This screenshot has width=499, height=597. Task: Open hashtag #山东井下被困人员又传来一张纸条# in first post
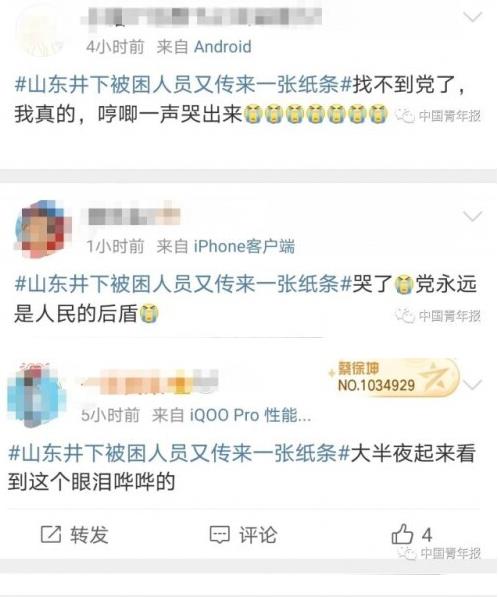pos(183,85)
